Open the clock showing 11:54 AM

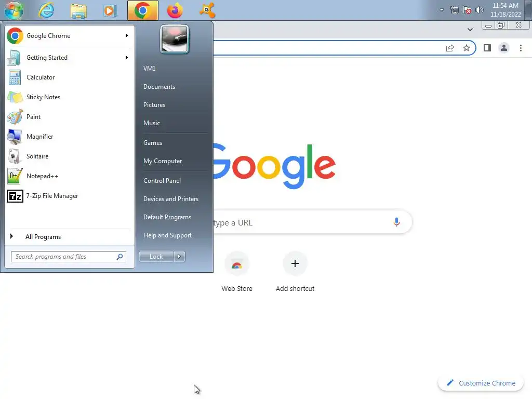(505, 10)
